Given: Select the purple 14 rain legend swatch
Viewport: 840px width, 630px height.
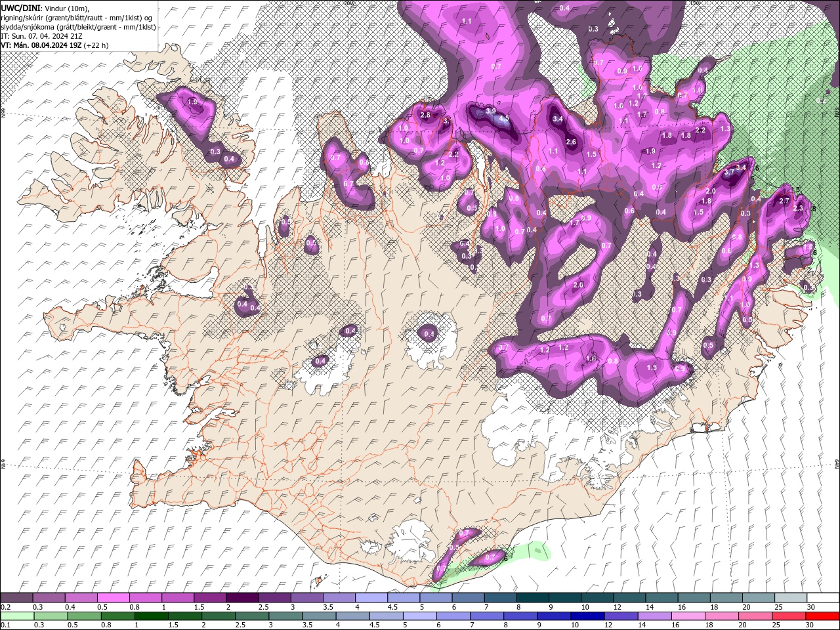Looking at the screenshot, I should tap(654, 616).
